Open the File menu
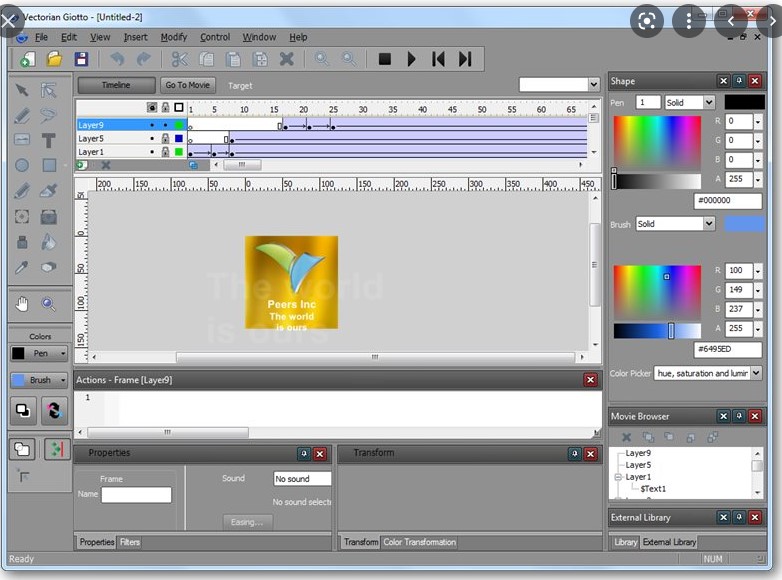 (x=41, y=37)
